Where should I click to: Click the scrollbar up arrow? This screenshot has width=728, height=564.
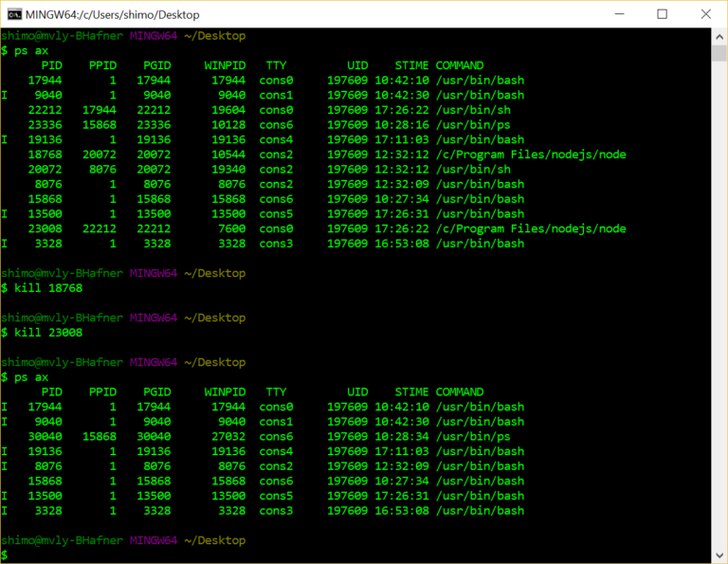[x=719, y=35]
